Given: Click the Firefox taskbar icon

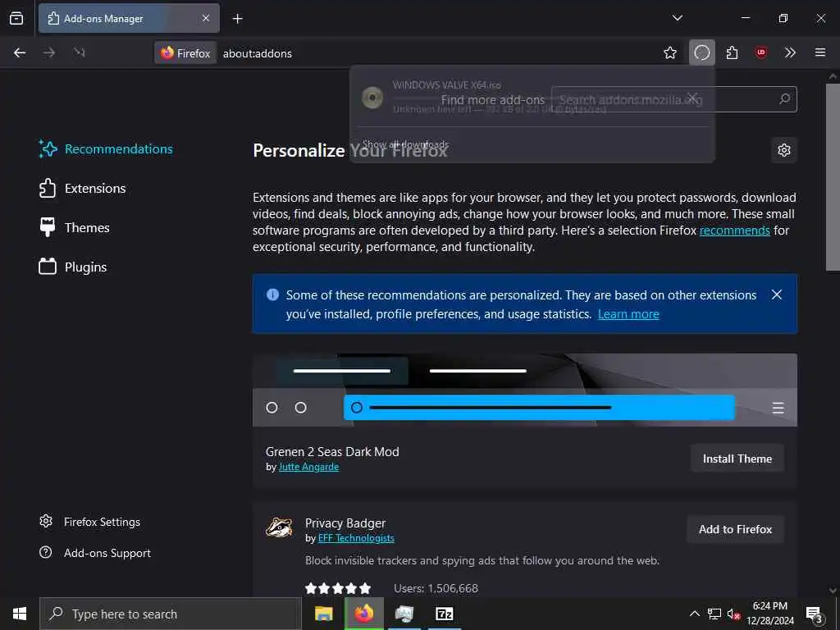Looking at the screenshot, I should pyautogui.click(x=363, y=614).
